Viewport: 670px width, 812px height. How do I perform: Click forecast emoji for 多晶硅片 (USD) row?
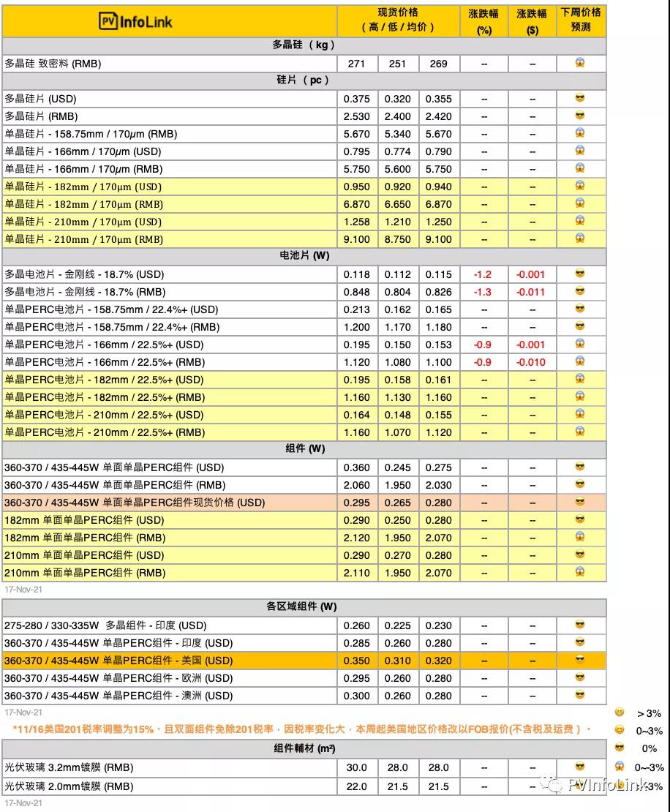click(580, 99)
